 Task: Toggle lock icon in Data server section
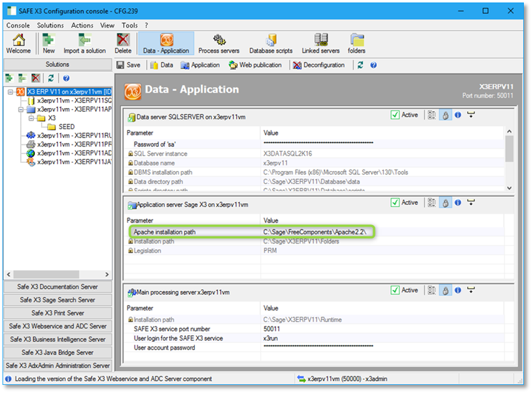coord(445,115)
